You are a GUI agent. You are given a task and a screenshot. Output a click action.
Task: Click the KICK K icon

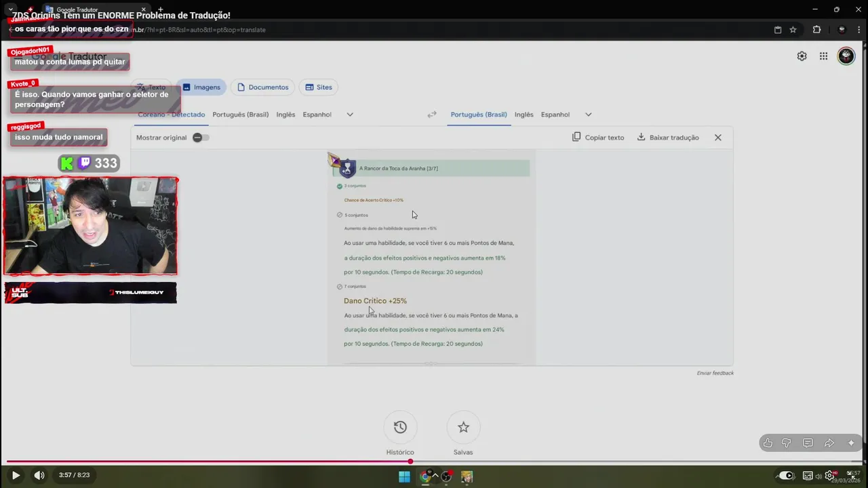pyautogui.click(x=66, y=163)
